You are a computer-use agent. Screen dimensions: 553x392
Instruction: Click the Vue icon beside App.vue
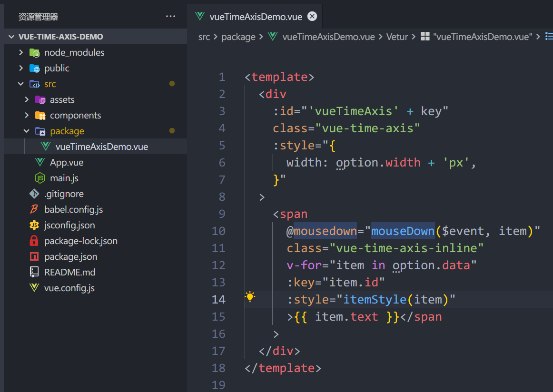coord(40,162)
